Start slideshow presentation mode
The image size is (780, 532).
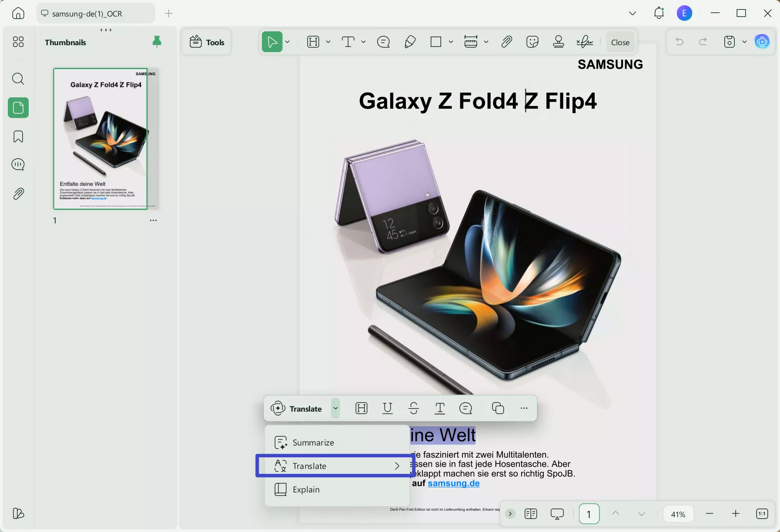coord(557,514)
